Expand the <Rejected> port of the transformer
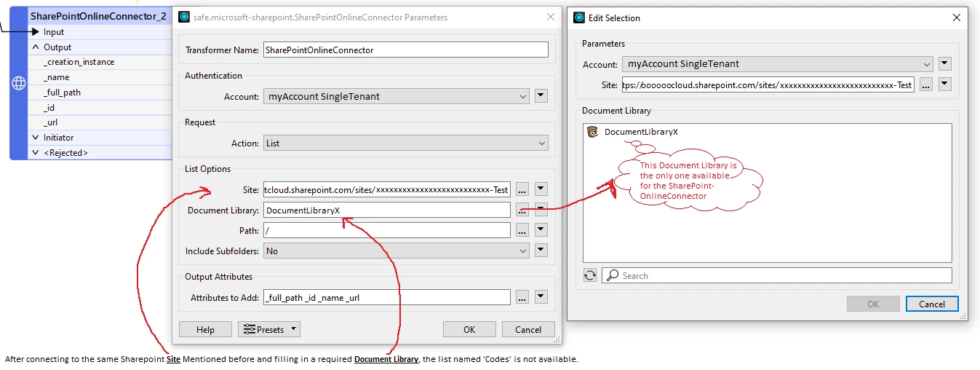The image size is (980, 370). click(36, 153)
